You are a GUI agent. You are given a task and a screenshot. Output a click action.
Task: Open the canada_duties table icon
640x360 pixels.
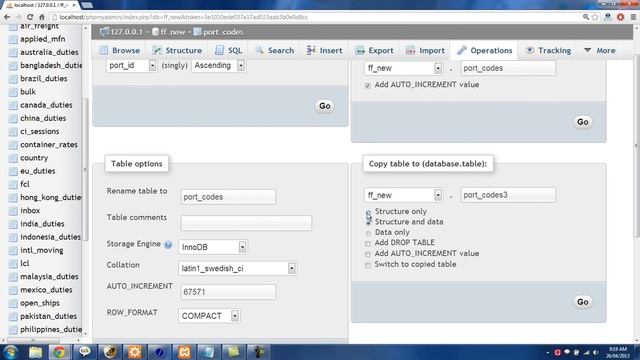[x=13, y=105]
